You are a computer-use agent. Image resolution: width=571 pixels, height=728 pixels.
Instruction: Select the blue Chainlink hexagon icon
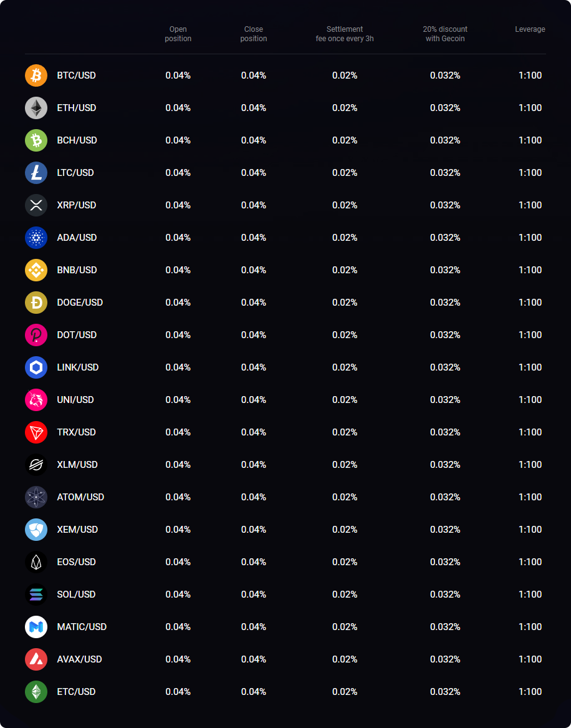pyautogui.click(x=36, y=367)
